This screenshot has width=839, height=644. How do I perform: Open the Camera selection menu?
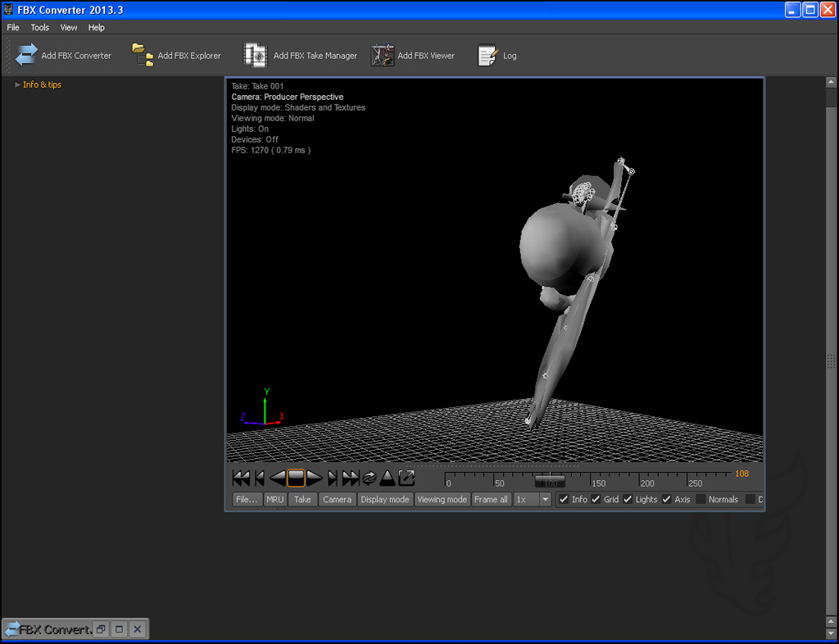337,499
